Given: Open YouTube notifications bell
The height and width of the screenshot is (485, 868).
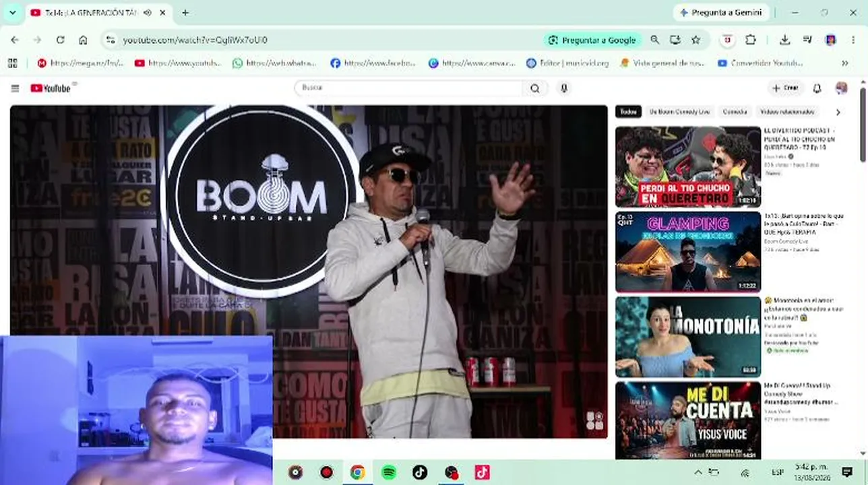Looking at the screenshot, I should tap(817, 88).
